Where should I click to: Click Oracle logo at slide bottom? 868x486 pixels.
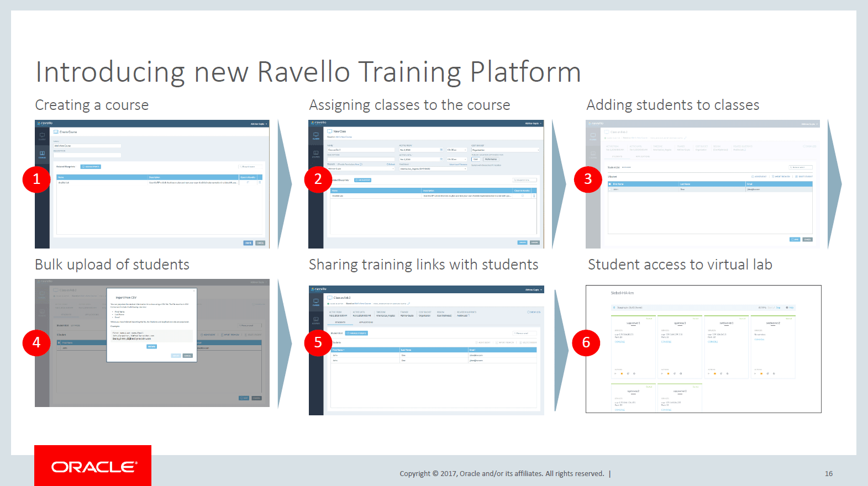tap(93, 467)
